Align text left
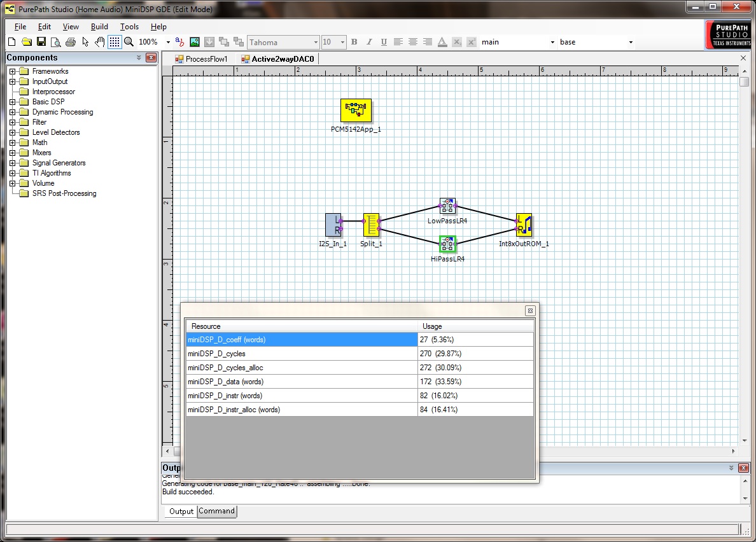Image resolution: width=756 pixels, height=542 pixels. coord(398,42)
